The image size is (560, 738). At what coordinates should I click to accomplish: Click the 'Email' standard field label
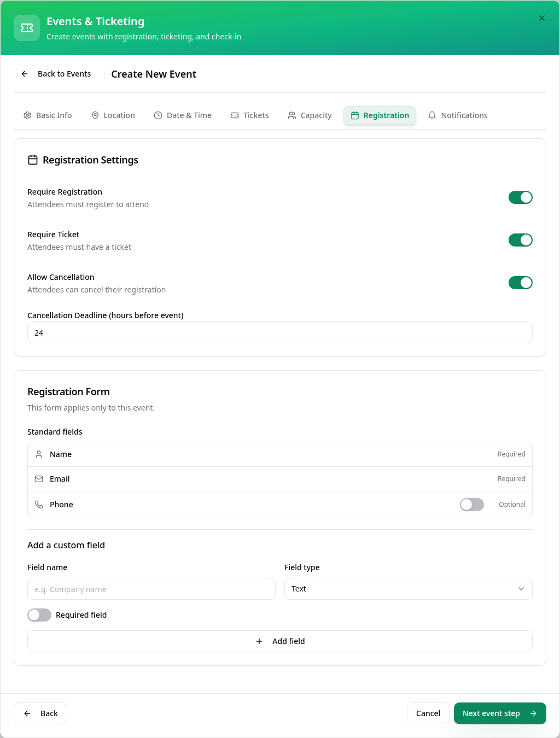tap(60, 479)
